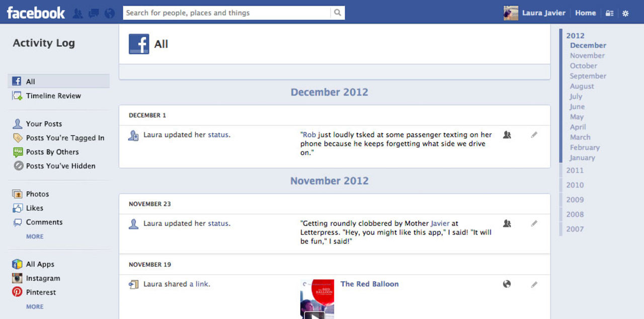
Task: Open friend requests icon in top bar
Action: 77,13
